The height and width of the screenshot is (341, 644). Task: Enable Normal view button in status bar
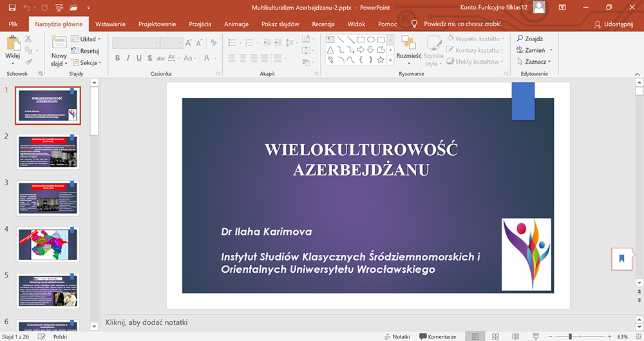tap(475, 336)
